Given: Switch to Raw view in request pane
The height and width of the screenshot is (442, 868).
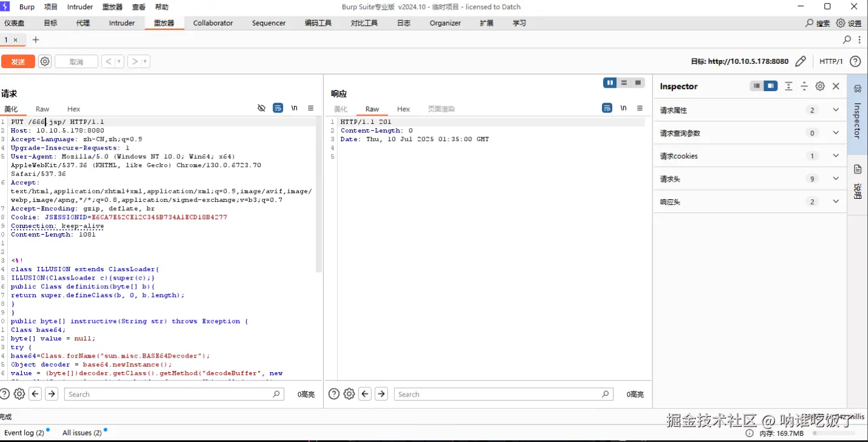Looking at the screenshot, I should point(43,109).
